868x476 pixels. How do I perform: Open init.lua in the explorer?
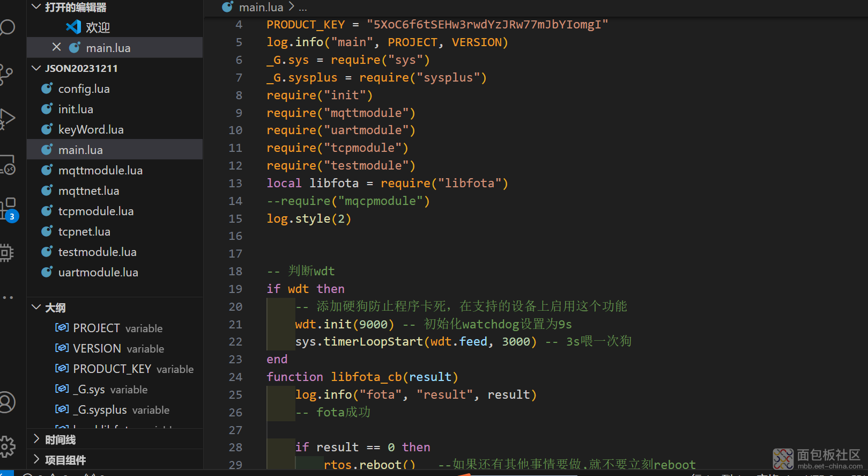pos(115,109)
